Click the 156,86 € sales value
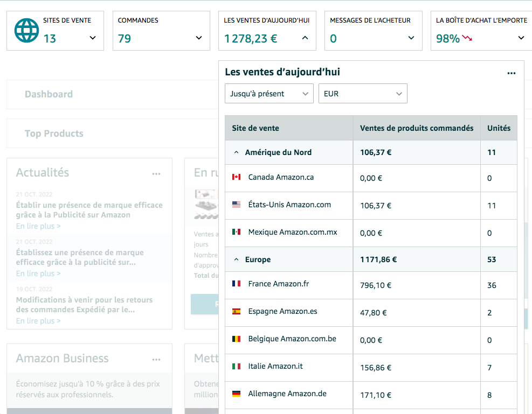Image resolution: width=532 pixels, height=414 pixels. pyautogui.click(x=376, y=368)
